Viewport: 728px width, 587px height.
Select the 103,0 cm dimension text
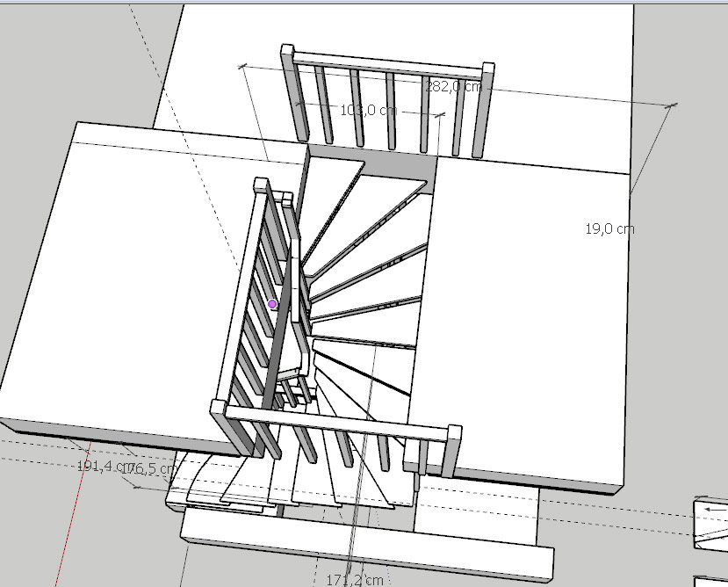pos(368,110)
